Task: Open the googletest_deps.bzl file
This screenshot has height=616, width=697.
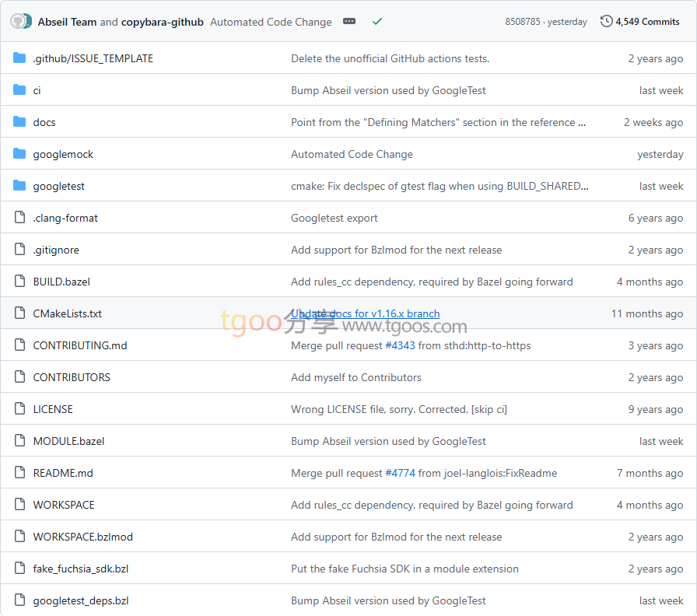Action: [x=80, y=601]
